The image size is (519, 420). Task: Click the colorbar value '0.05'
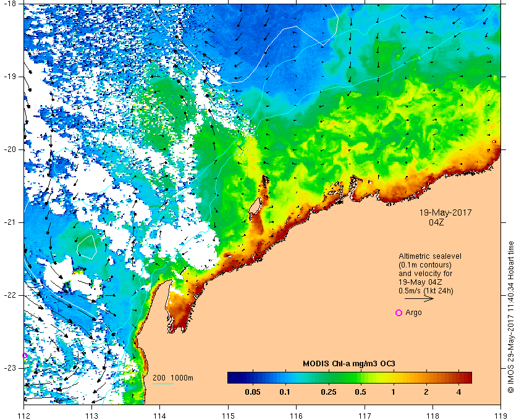(x=253, y=392)
